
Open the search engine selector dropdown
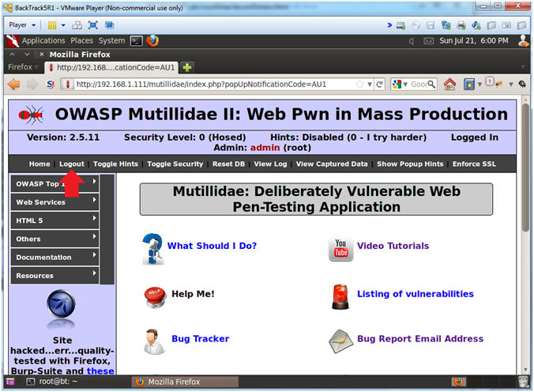[x=400, y=85]
